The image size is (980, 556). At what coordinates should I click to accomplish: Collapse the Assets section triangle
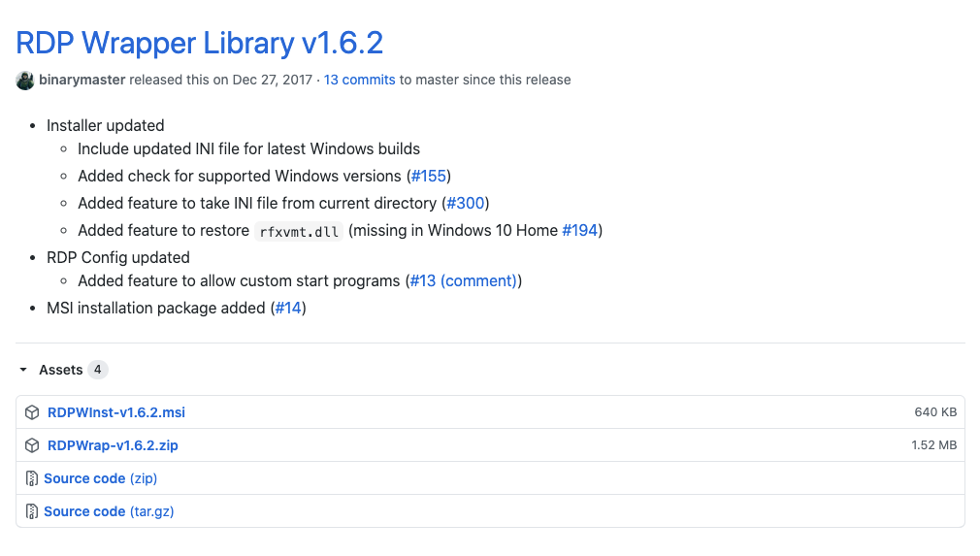(x=23, y=370)
